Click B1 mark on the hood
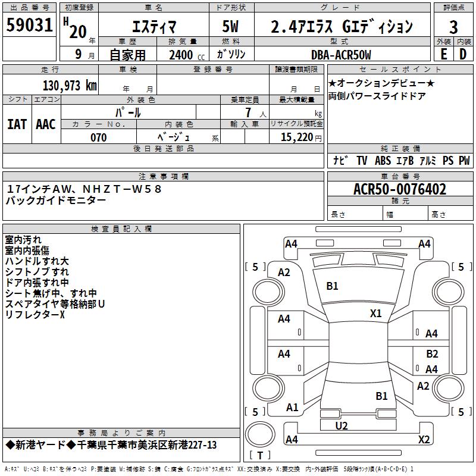The width and height of the screenshot is (476, 476). (x=332, y=286)
